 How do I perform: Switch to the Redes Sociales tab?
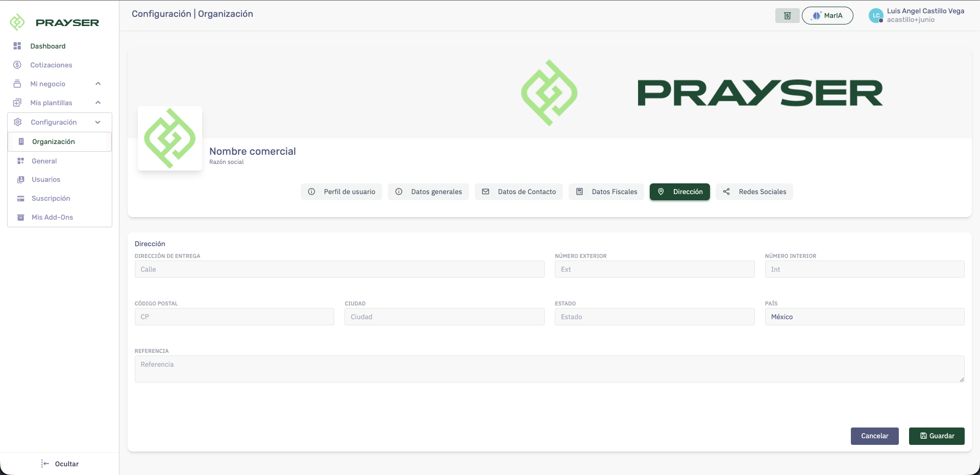(754, 192)
